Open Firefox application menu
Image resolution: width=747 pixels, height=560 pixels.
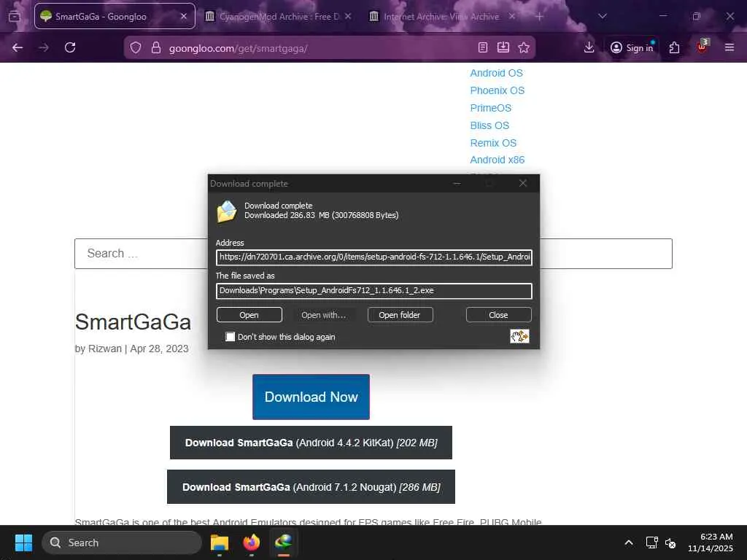coord(729,47)
